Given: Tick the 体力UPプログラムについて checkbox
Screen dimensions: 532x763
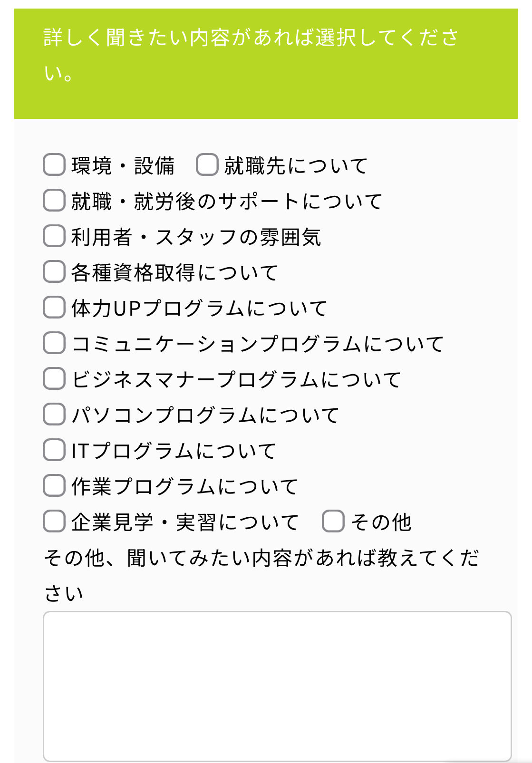Looking at the screenshot, I should point(54,308).
